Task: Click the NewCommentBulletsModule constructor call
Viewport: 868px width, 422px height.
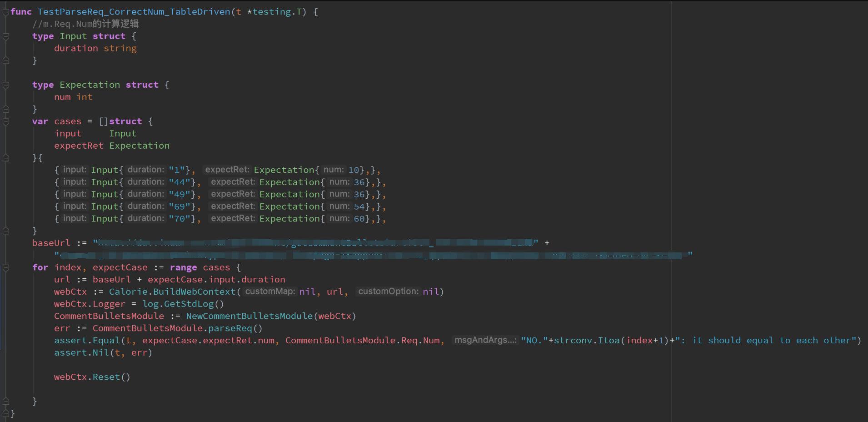Action: pyautogui.click(x=249, y=316)
